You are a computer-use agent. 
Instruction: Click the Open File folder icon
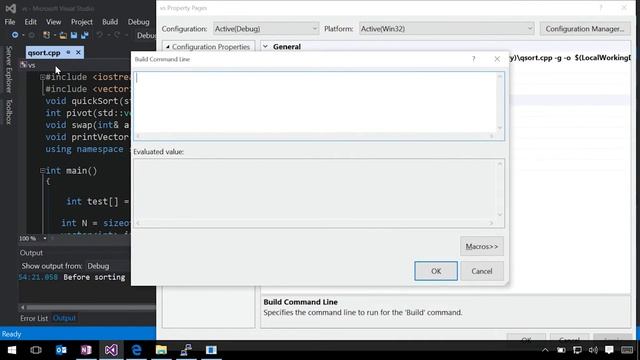(63, 36)
